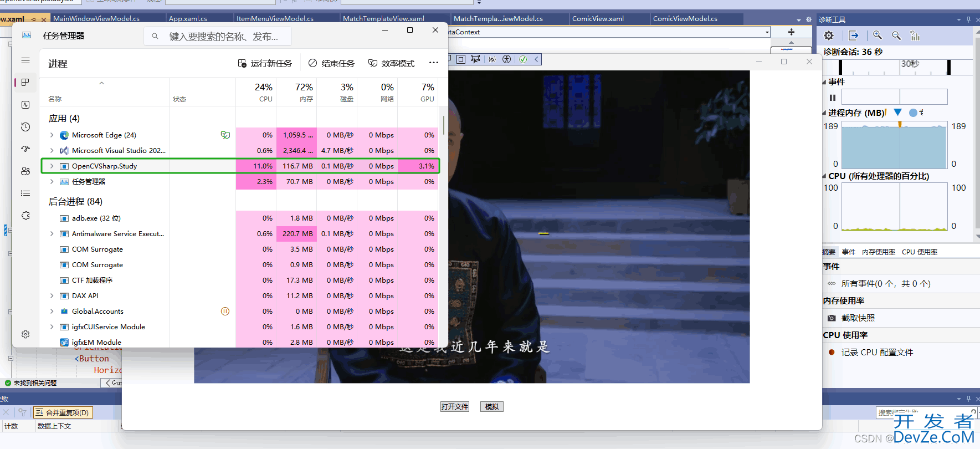Open App history page in sidebar
980x449 pixels.
pyautogui.click(x=25, y=127)
